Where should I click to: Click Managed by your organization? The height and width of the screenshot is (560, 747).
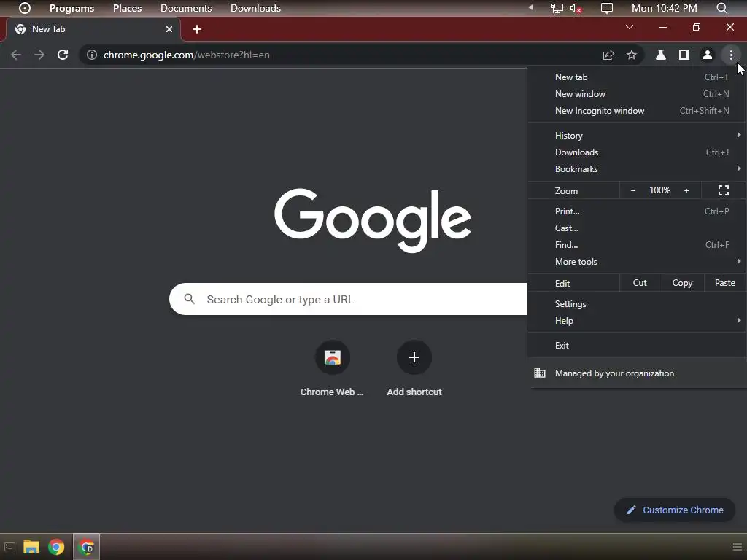point(637,373)
